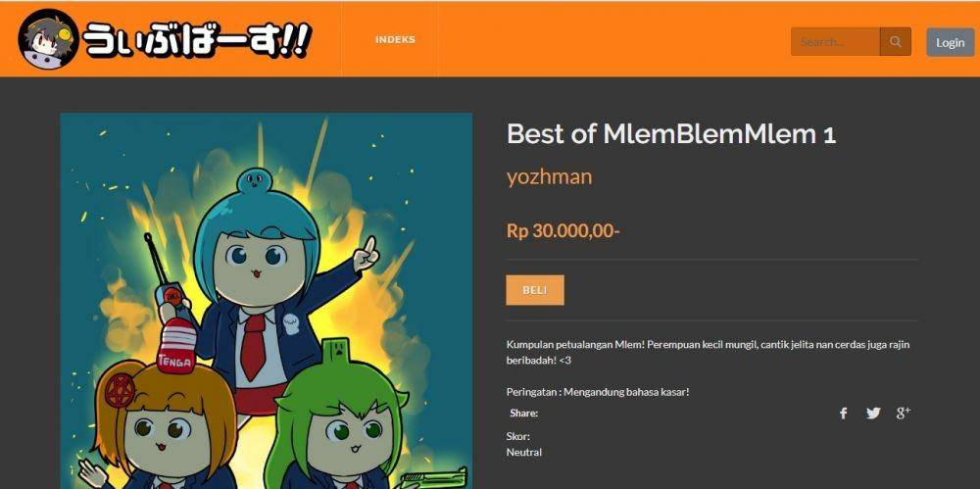The image size is (980, 489).
Task: Click the comic cover artwork image
Action: [x=267, y=301]
